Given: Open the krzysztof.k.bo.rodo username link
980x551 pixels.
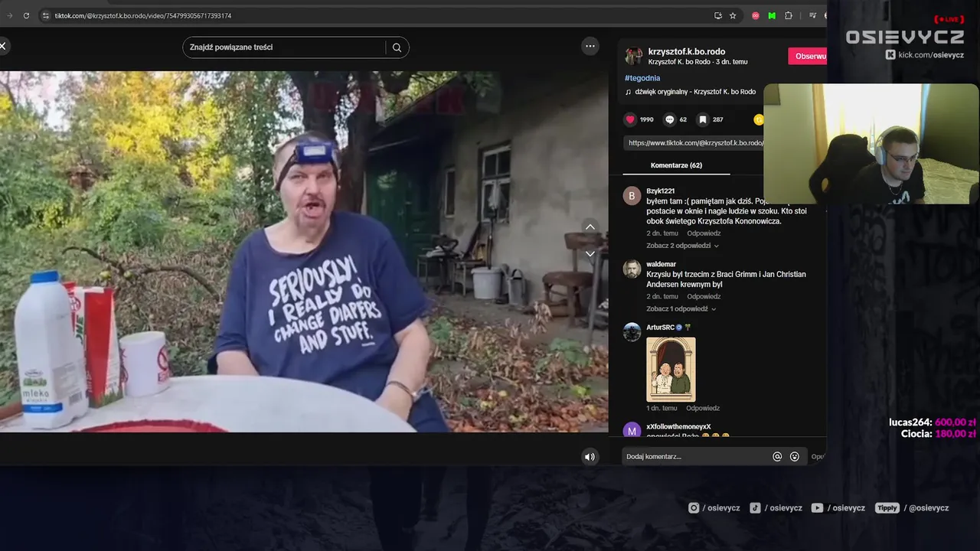Looking at the screenshot, I should (686, 51).
